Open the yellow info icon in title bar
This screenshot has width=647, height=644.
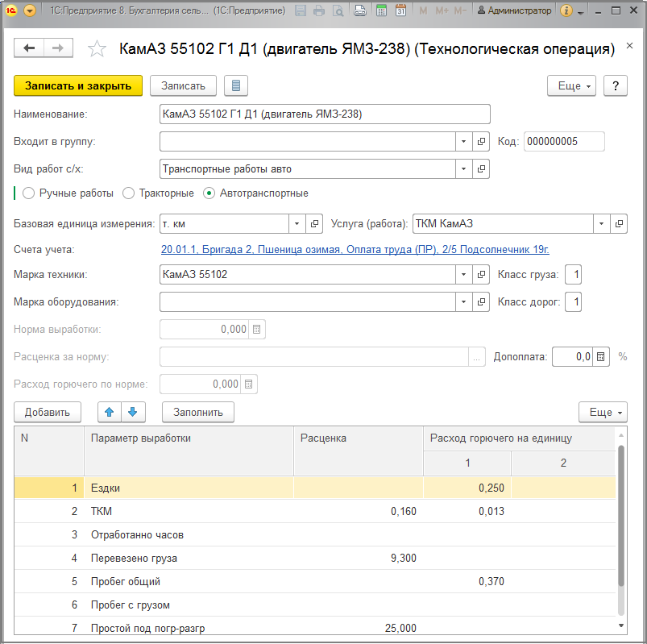(566, 10)
